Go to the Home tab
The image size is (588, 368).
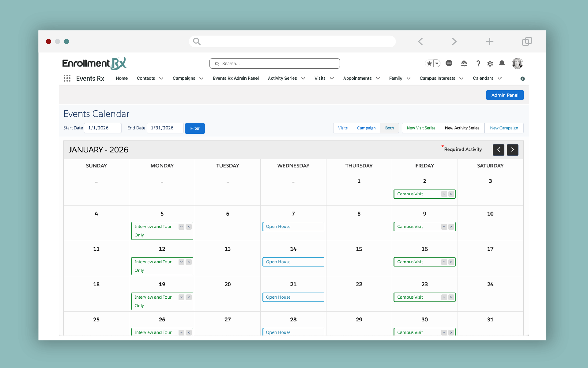click(x=122, y=78)
